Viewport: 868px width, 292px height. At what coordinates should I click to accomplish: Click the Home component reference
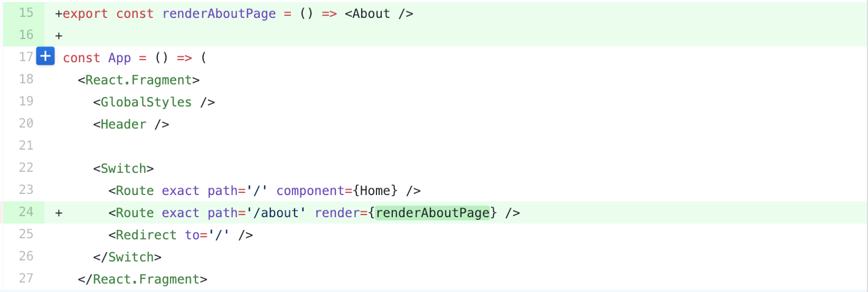click(x=375, y=191)
